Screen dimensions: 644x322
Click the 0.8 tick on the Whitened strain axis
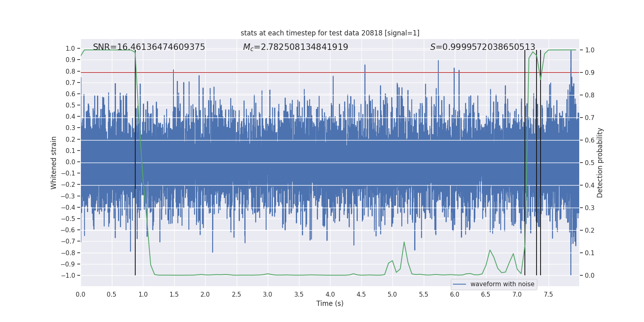pyautogui.click(x=70, y=71)
